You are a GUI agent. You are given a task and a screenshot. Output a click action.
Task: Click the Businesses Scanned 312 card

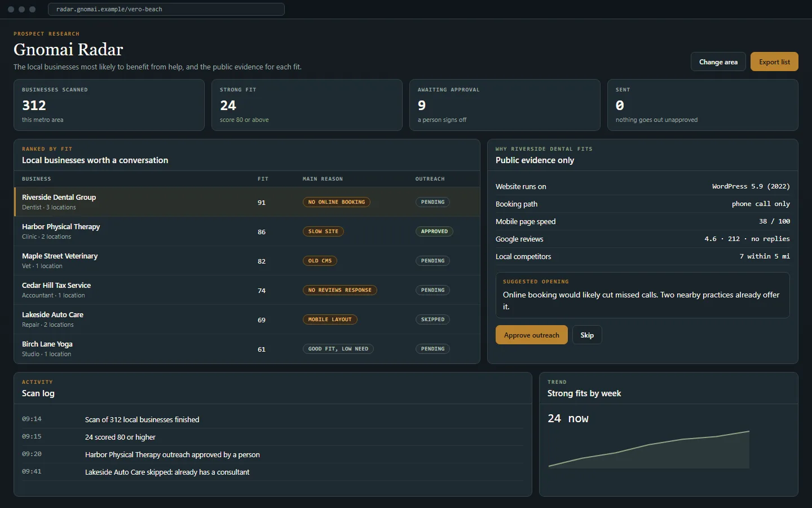109,105
